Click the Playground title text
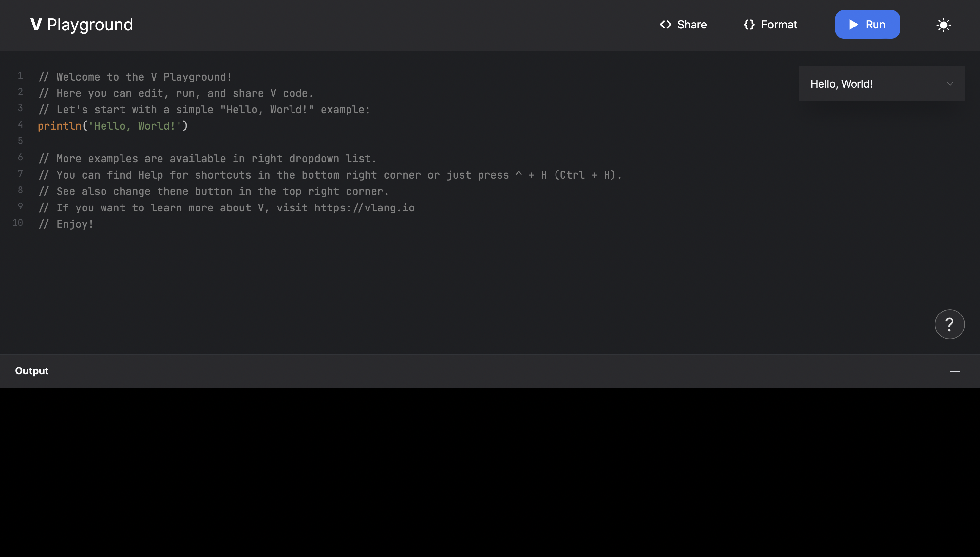The width and height of the screenshot is (980, 557). pyautogui.click(x=90, y=25)
